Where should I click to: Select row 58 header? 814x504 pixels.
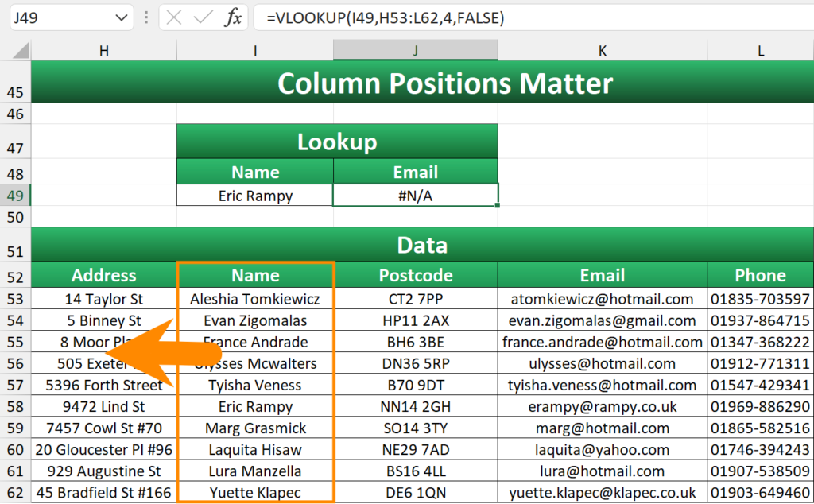tap(15, 406)
